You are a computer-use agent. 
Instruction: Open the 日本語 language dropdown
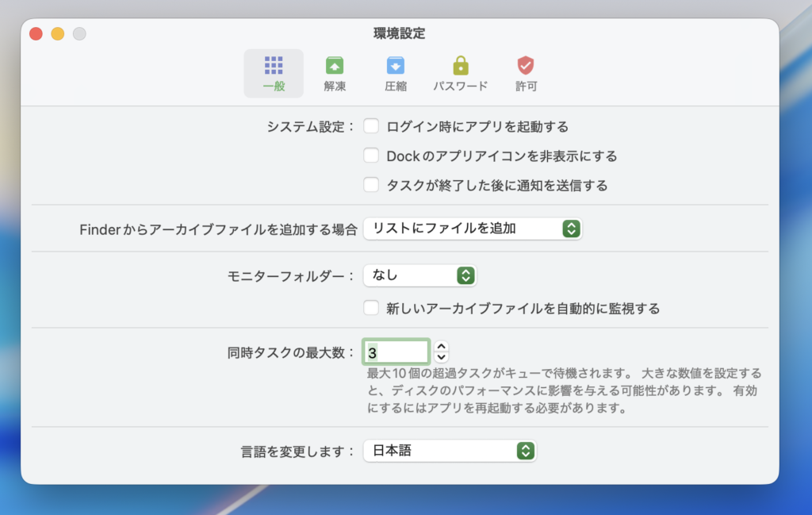[449, 451]
